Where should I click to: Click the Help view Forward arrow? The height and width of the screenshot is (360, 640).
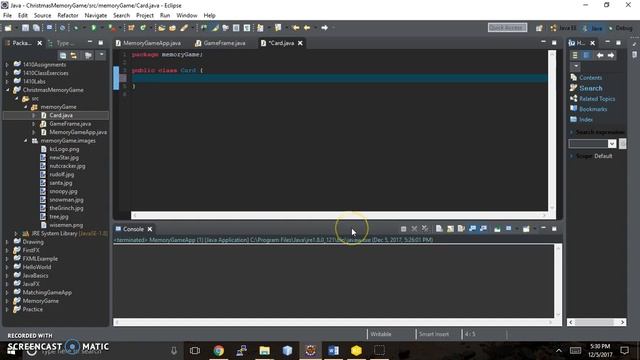(x=611, y=55)
